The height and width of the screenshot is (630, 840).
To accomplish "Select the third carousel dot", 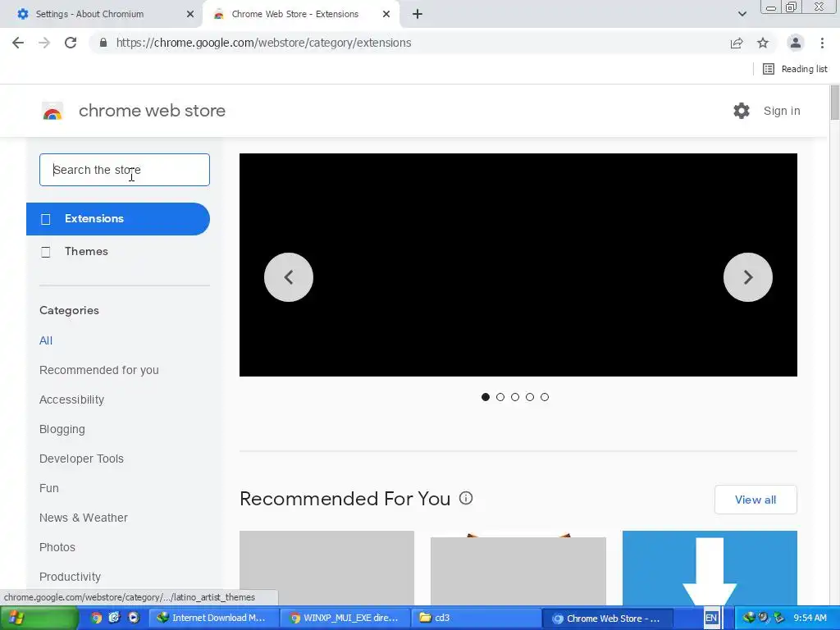I will point(515,397).
